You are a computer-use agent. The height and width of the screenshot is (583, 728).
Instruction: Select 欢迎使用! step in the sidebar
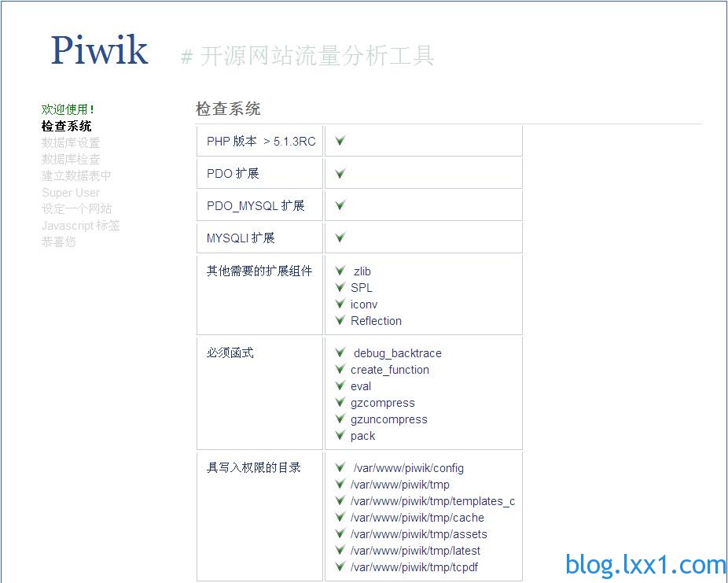click(x=68, y=109)
